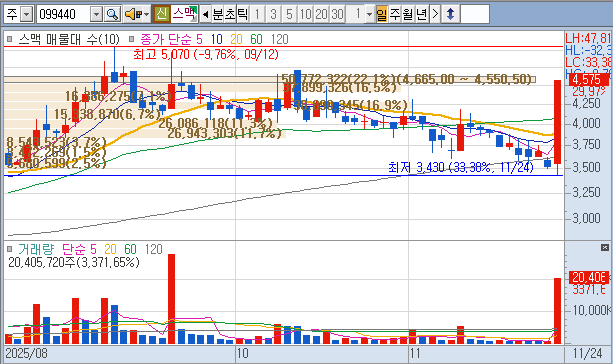Viewport: 613px width, 364px height.
Task: Click the red 4,575 current price tag
Action: click(x=589, y=79)
